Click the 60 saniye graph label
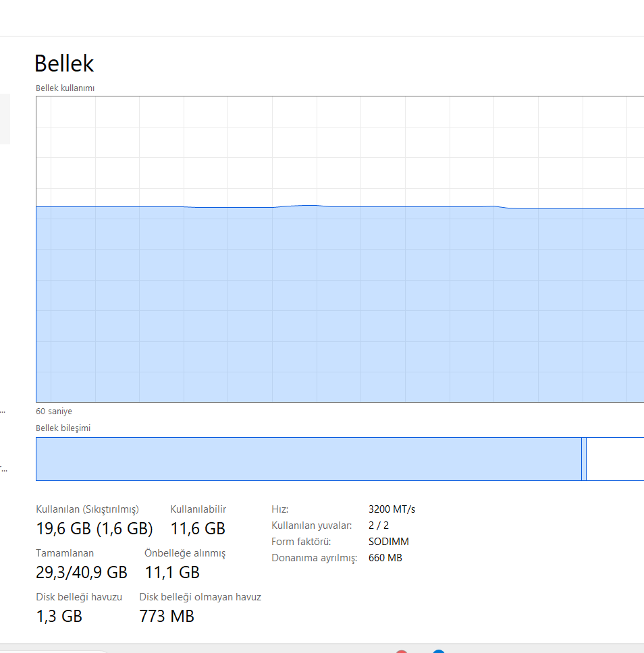 tap(54, 411)
